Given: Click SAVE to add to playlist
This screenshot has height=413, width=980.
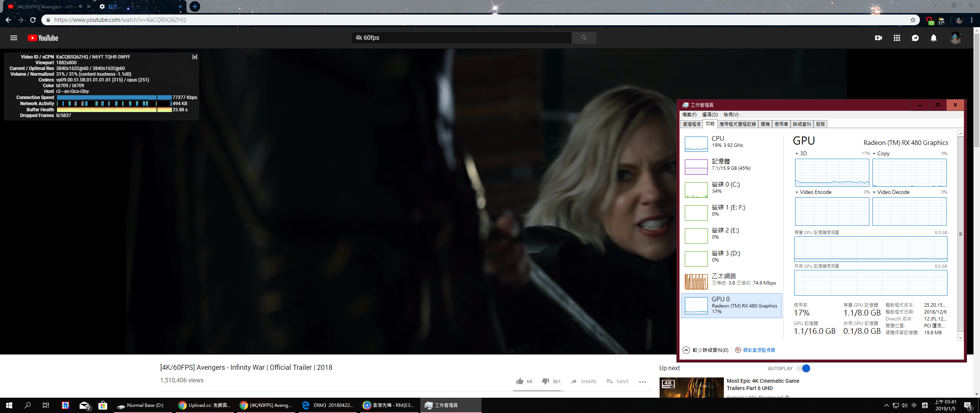Looking at the screenshot, I should 617,381.
